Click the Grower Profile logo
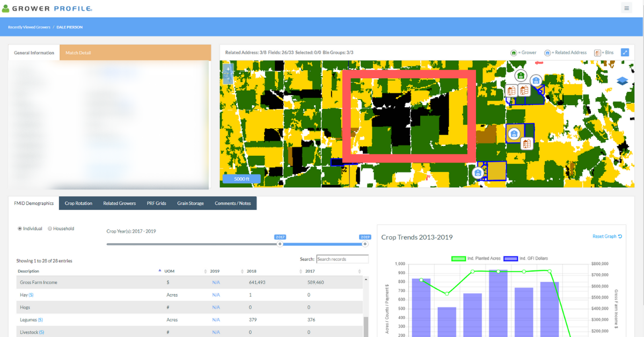 click(x=47, y=8)
